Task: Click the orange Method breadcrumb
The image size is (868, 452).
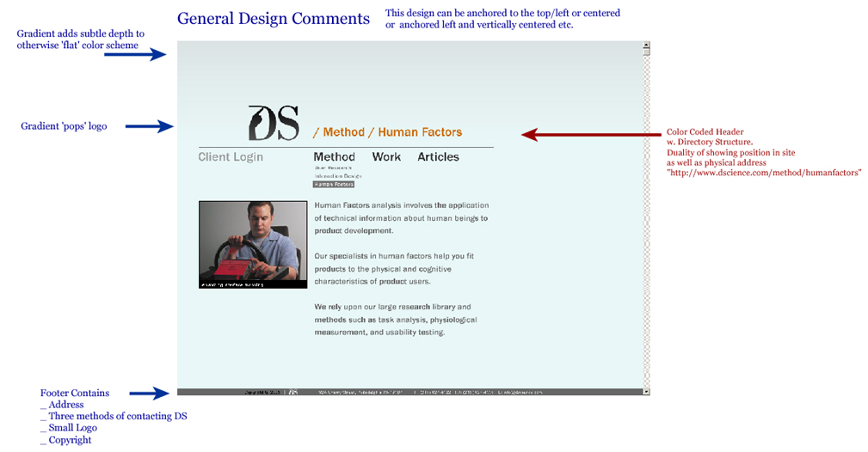Action: click(x=343, y=132)
